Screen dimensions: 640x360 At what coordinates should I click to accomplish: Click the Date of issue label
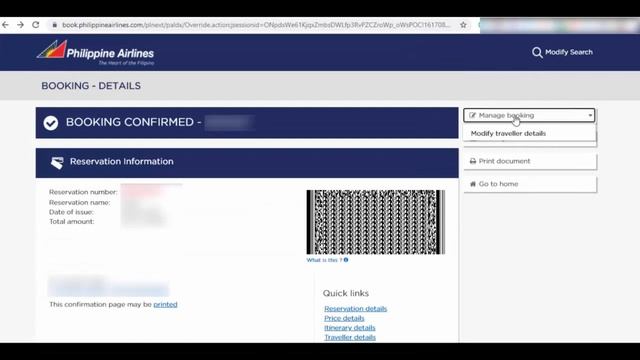(x=71, y=212)
